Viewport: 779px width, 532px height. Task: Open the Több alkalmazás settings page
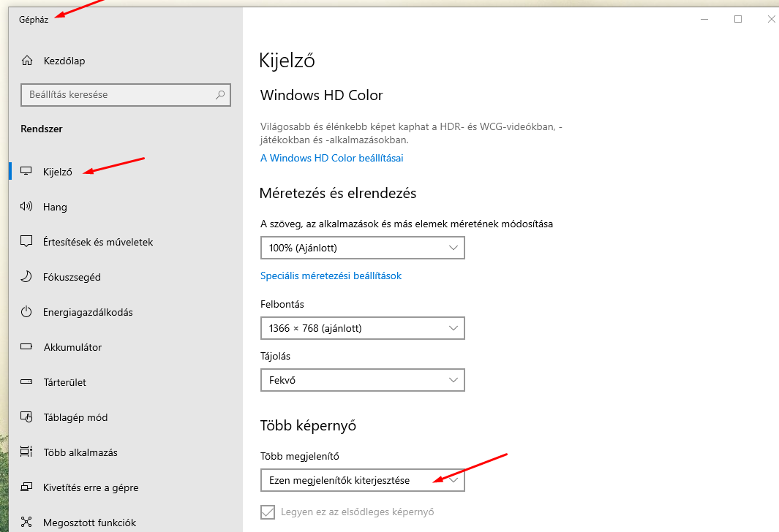[80, 452]
